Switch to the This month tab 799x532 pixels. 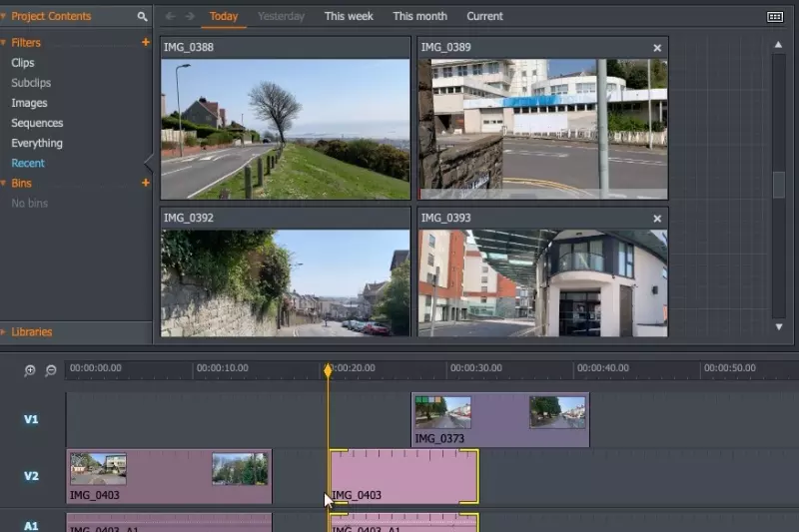click(x=419, y=16)
